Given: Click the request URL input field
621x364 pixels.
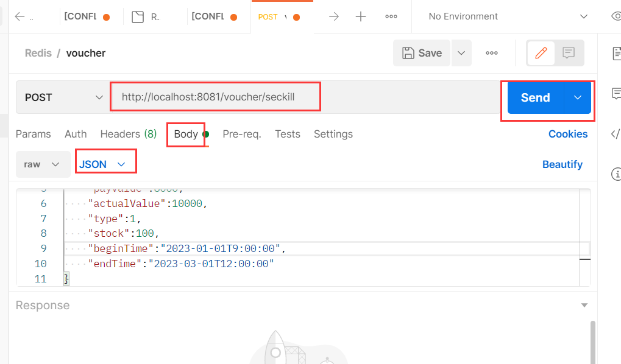Looking at the screenshot, I should click(305, 97).
